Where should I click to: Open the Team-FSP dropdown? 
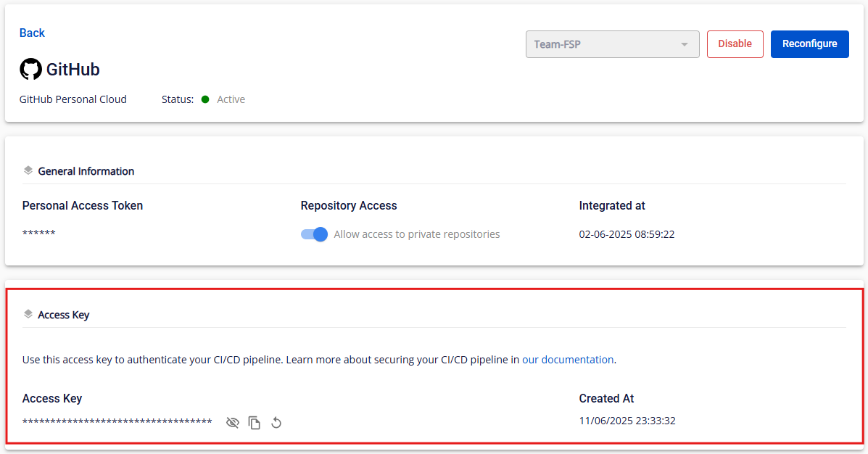(x=612, y=44)
